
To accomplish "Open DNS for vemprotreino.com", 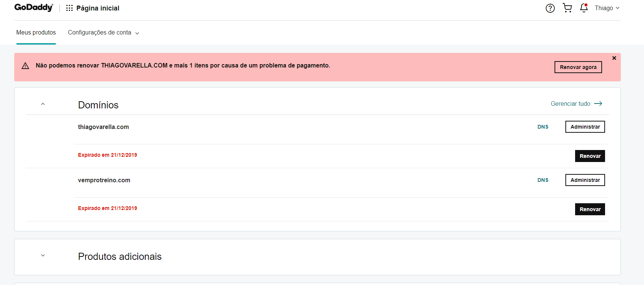I will [x=543, y=180].
